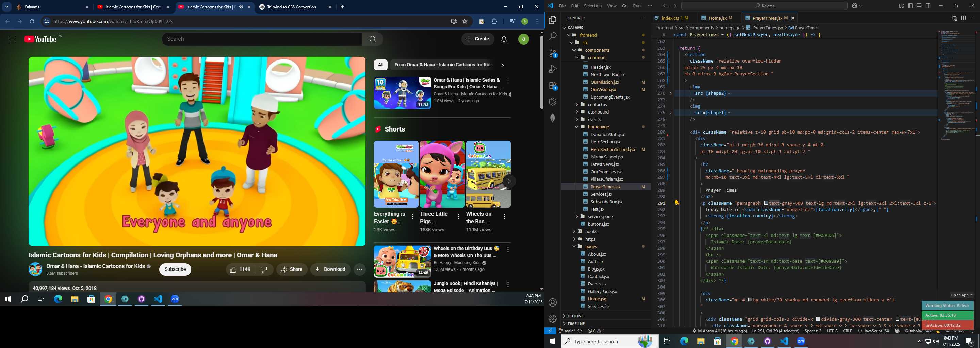Open the Extensions view in VS Code activity bar
980x348 pixels.
(552, 86)
